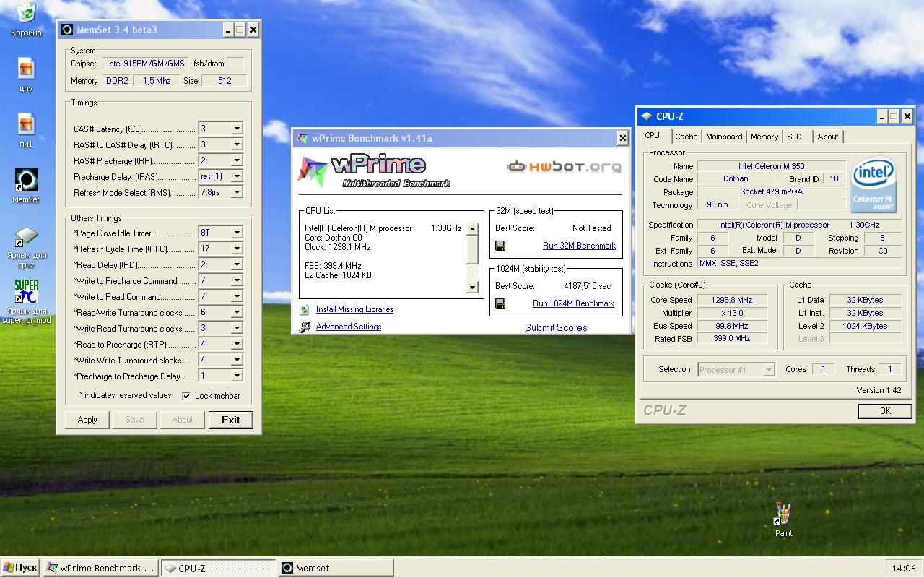Open the About tab in CPU-Z
Viewport: 924px width, 578px height.
[x=828, y=137]
